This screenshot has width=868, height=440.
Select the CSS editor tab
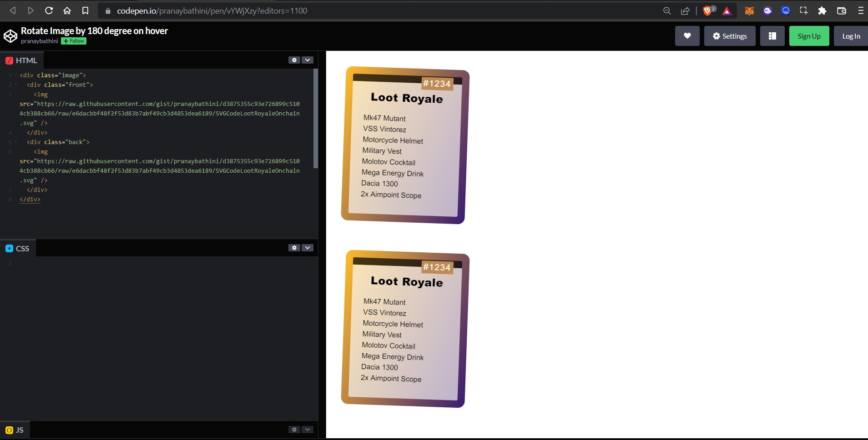coord(18,248)
